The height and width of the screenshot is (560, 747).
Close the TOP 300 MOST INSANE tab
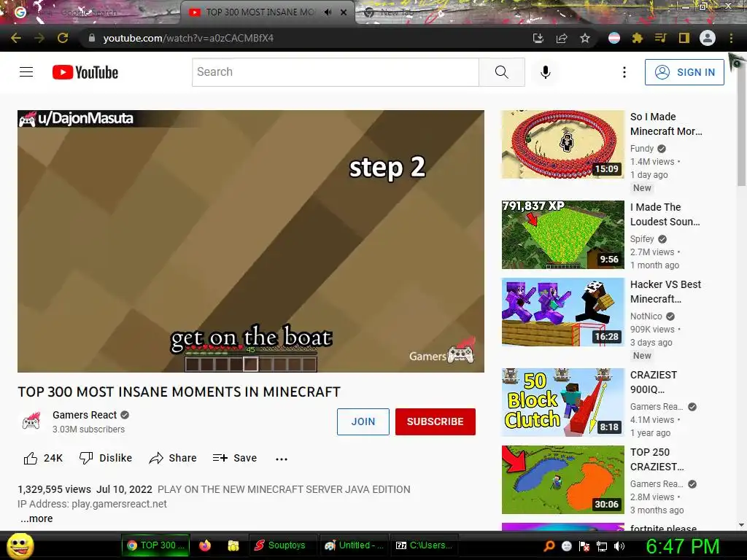pyautogui.click(x=344, y=12)
